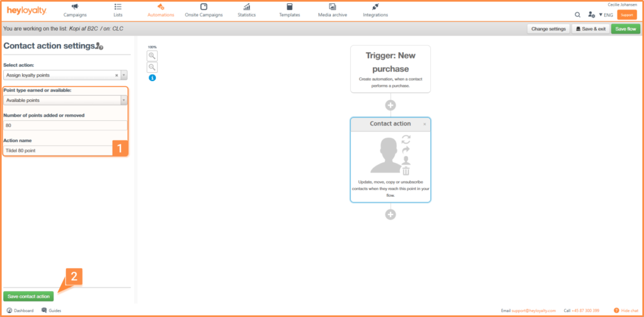644x317 pixels.
Task: Expand the Select action dropdown
Action: (x=124, y=75)
